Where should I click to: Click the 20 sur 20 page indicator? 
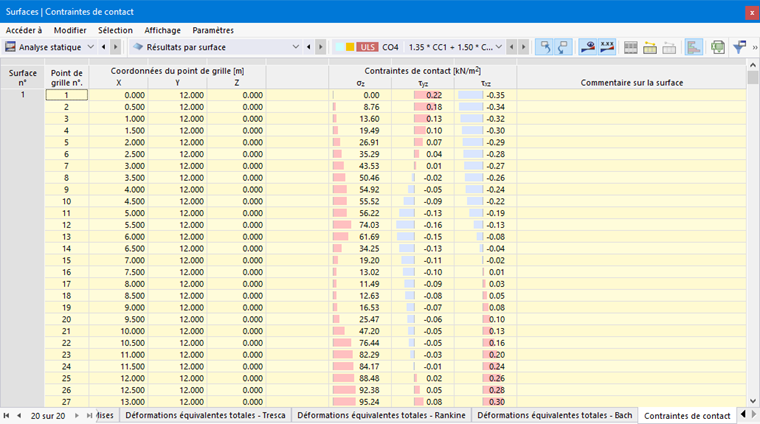(48, 416)
